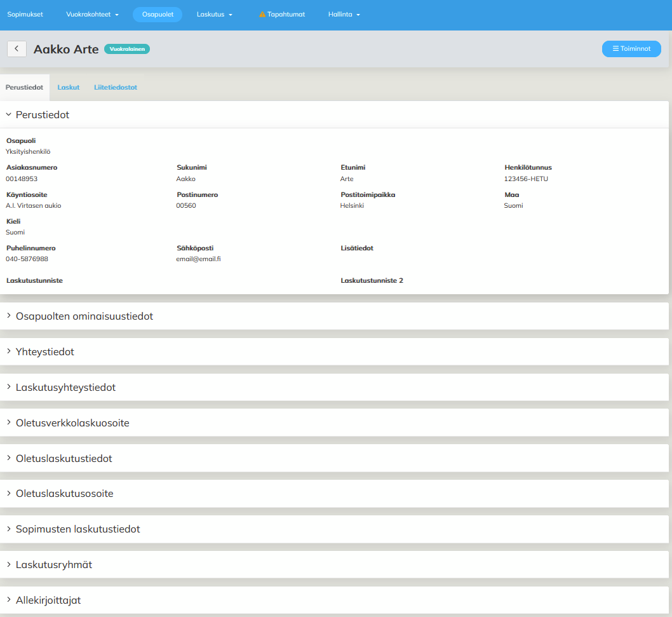Viewport: 672px width, 617px height.
Task: Switch to the Laskut tab
Action: coord(69,88)
